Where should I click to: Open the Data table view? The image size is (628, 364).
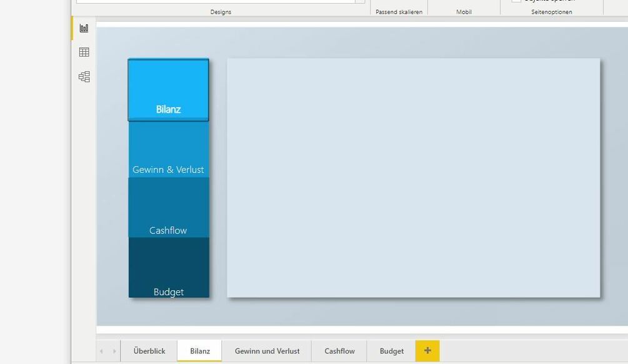coord(84,52)
